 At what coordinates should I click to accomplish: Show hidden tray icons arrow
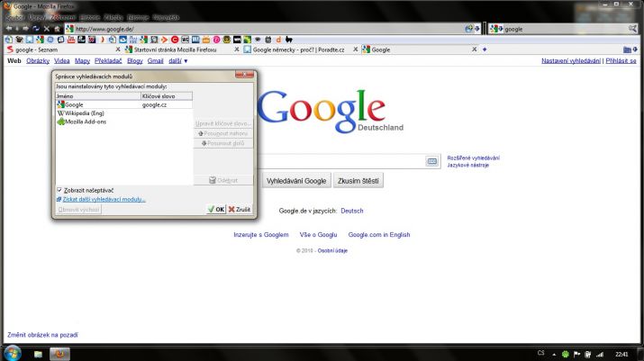point(554,355)
